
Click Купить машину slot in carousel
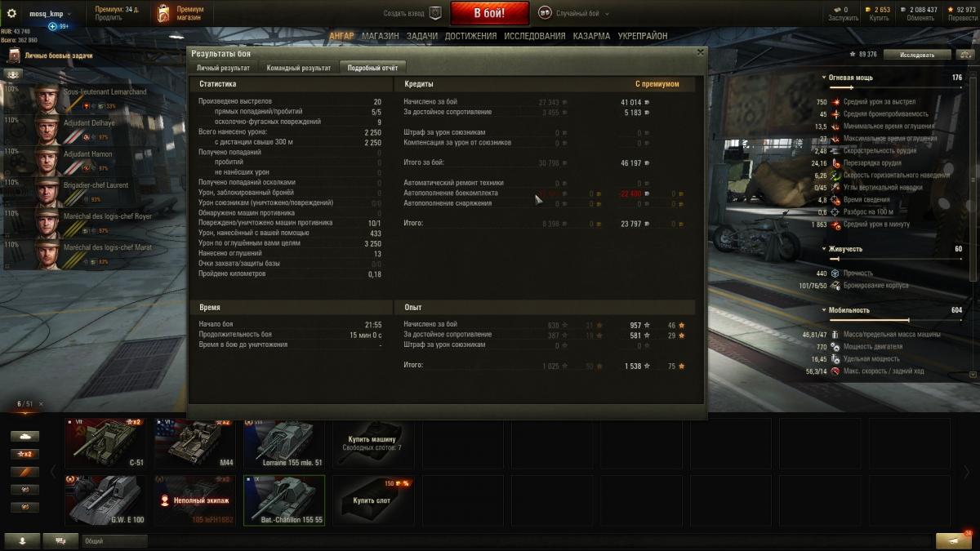coord(375,443)
